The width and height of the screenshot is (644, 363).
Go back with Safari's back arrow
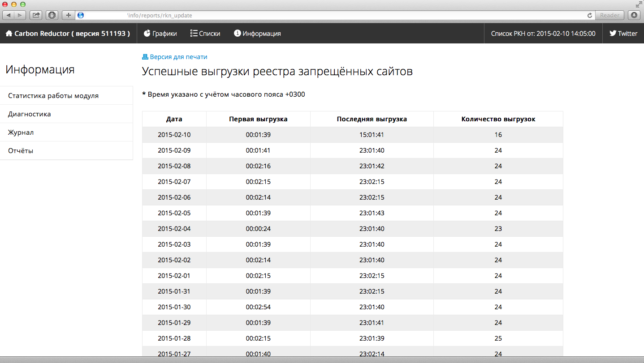coord(9,15)
